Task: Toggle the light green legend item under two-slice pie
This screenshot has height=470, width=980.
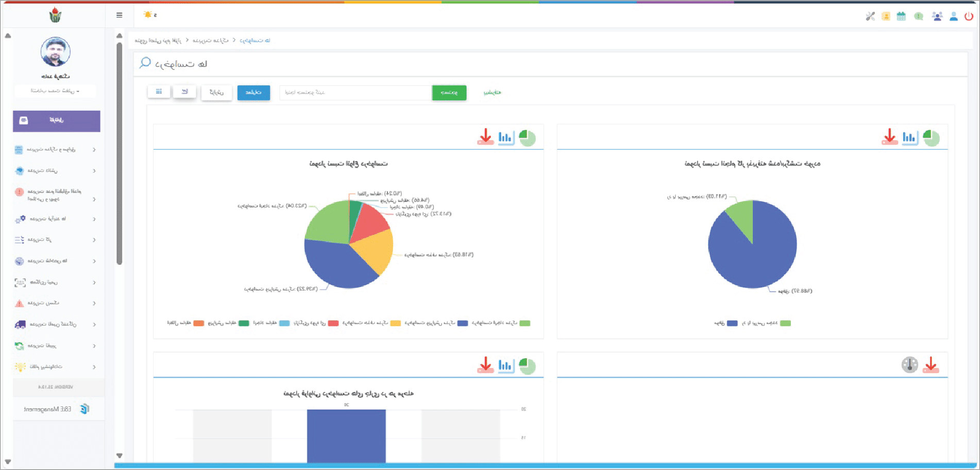Action: 785,324
